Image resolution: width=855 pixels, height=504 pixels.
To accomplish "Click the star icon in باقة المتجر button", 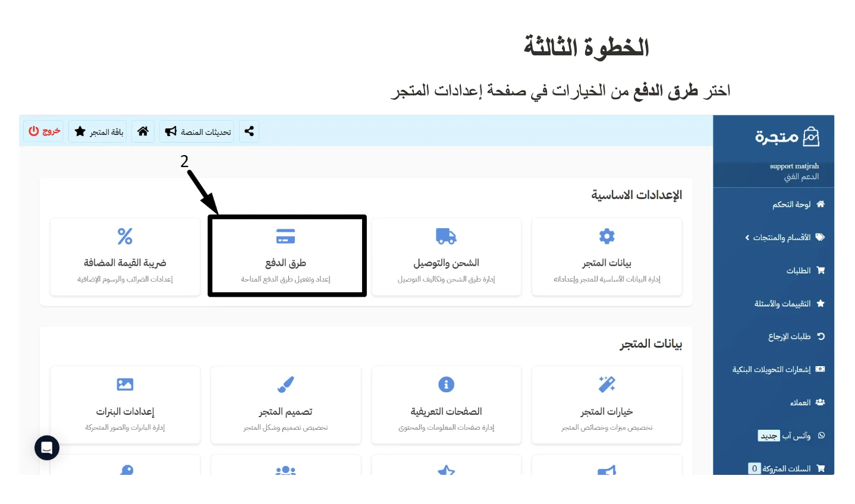I will (80, 131).
